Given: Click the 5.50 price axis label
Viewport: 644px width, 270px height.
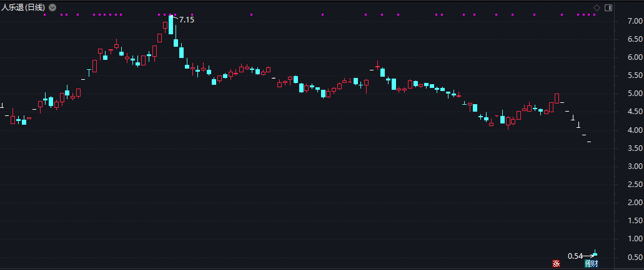Looking at the screenshot, I should click(635, 76).
